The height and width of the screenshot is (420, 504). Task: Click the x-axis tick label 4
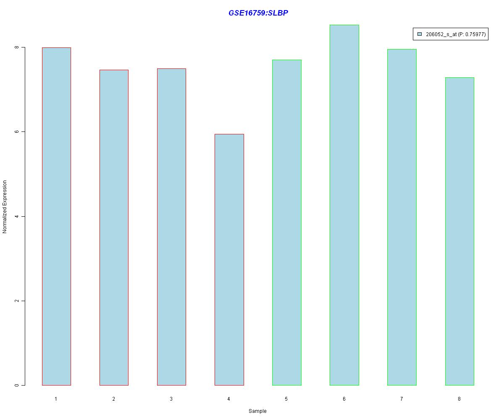(x=229, y=399)
